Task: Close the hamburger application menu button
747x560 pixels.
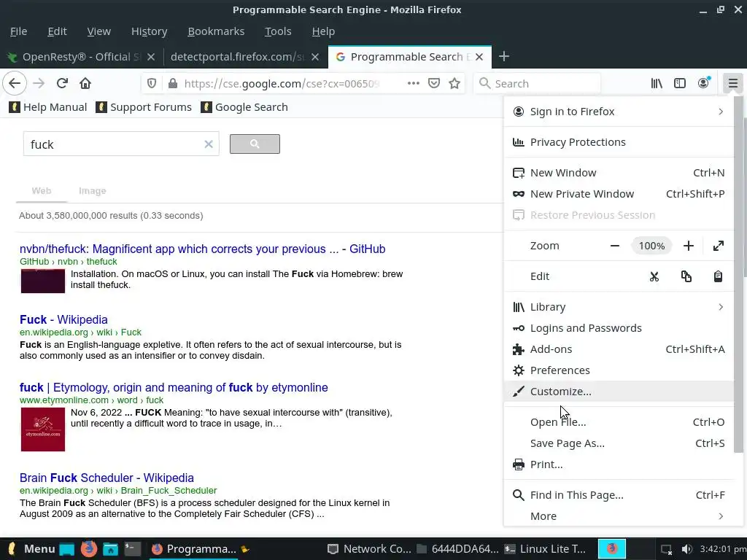Action: (x=732, y=83)
